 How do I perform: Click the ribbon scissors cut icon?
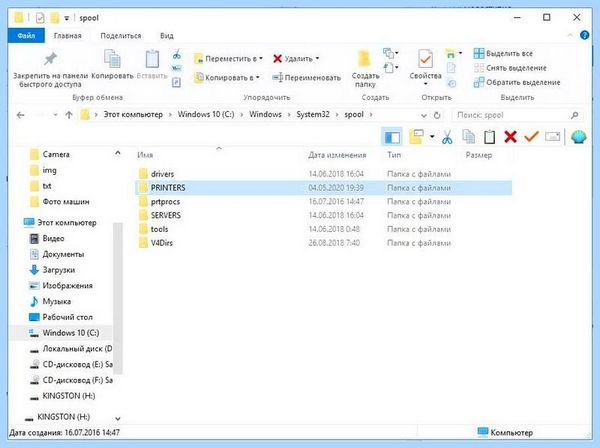tap(176, 55)
